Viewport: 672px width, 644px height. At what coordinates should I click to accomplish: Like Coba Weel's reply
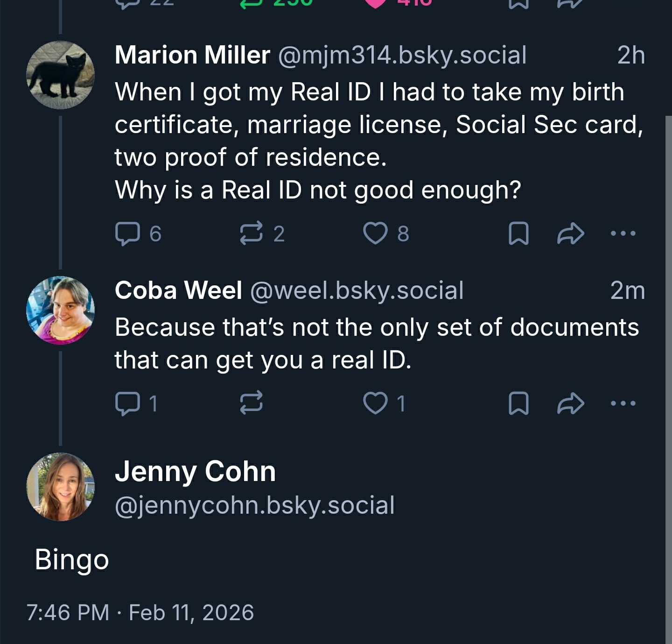[x=375, y=403]
